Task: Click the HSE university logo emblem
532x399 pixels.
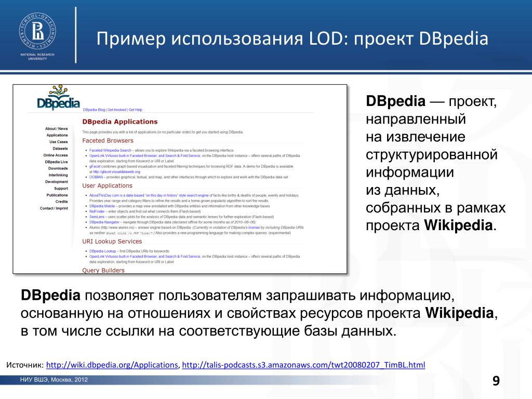Action: [x=37, y=31]
